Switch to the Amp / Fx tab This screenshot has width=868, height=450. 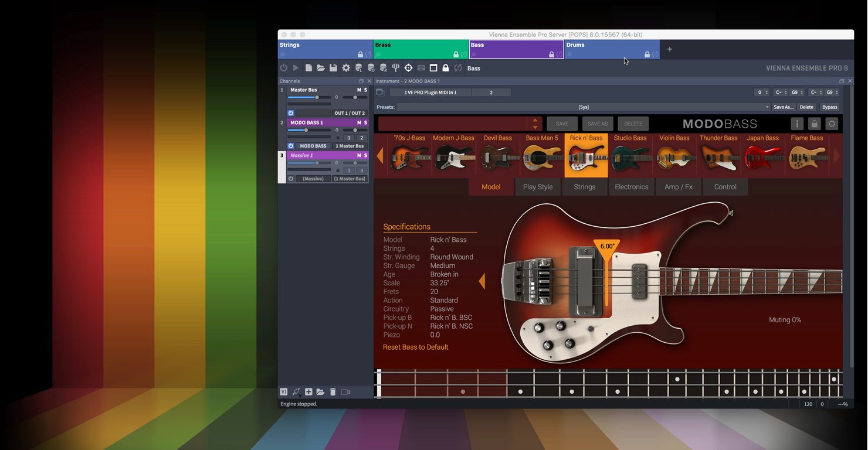pos(679,187)
